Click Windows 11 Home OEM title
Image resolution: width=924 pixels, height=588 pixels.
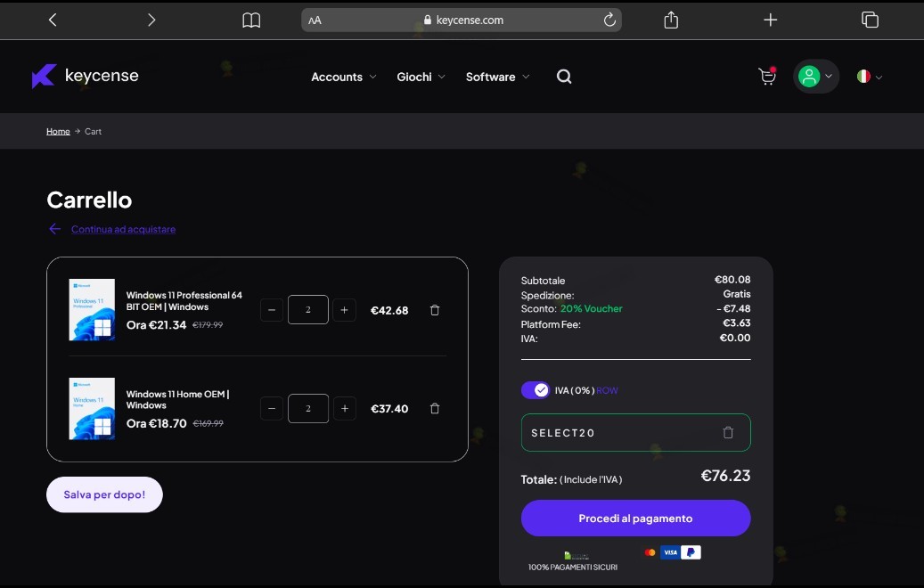point(177,399)
